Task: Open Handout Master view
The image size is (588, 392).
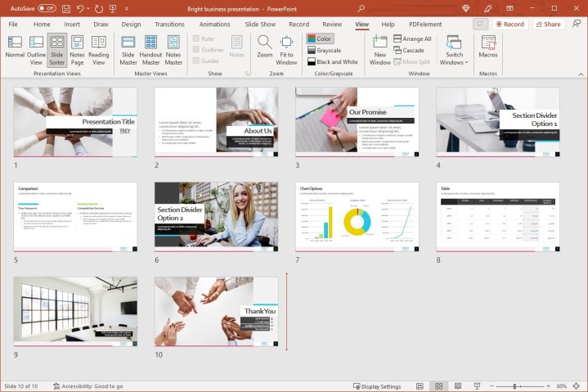Action: (151, 47)
